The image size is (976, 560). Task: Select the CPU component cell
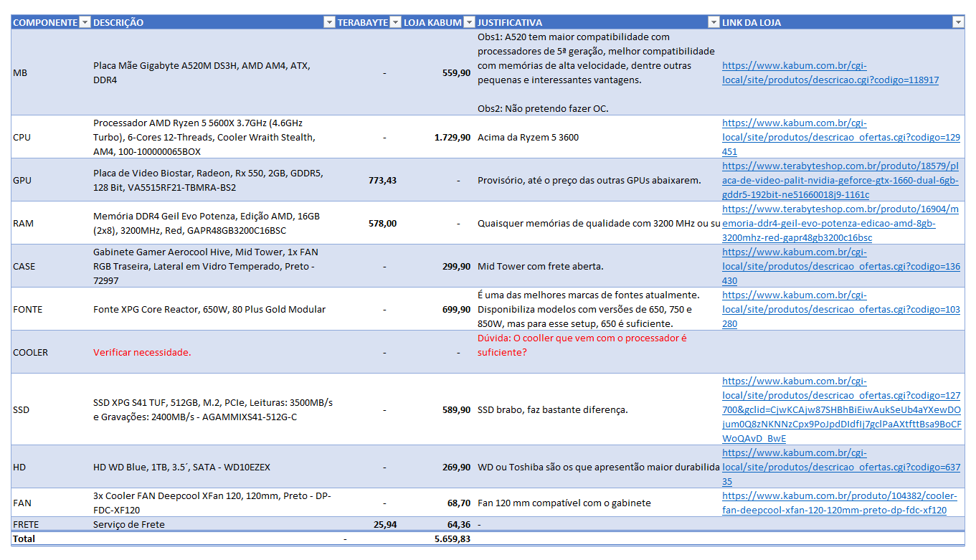coord(52,137)
